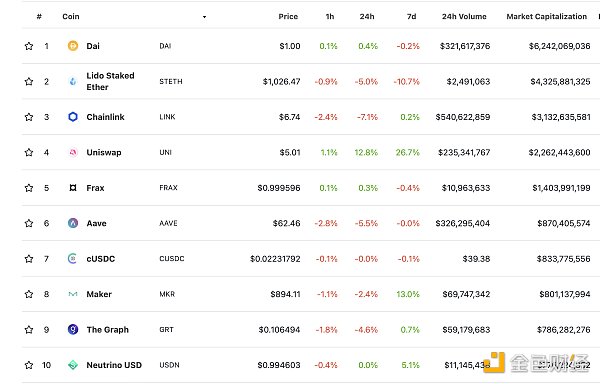
Task: Click the Chainlink hexagon logo icon
Action: coord(73,117)
